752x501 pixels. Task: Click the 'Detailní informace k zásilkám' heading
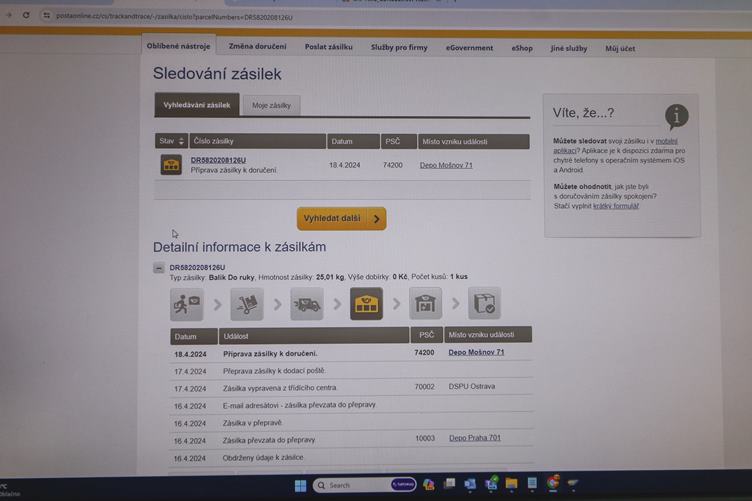(239, 247)
